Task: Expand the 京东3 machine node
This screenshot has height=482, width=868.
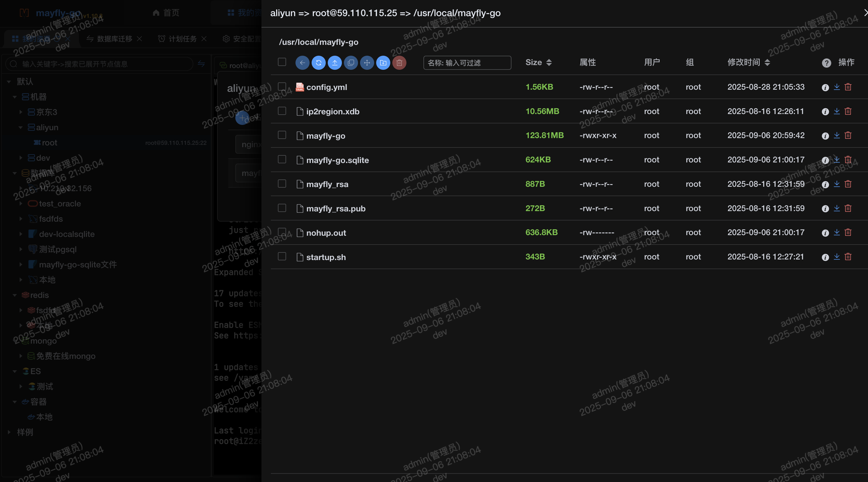Action: tap(21, 112)
